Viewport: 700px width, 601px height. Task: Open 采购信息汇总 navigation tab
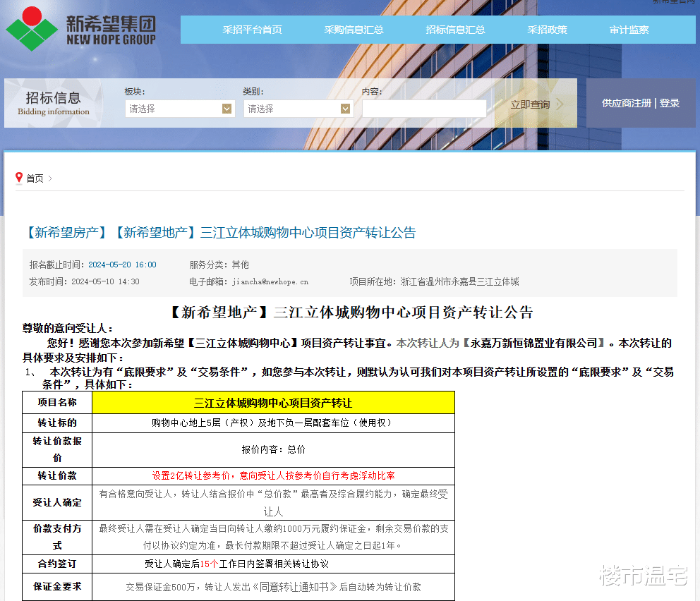point(354,30)
